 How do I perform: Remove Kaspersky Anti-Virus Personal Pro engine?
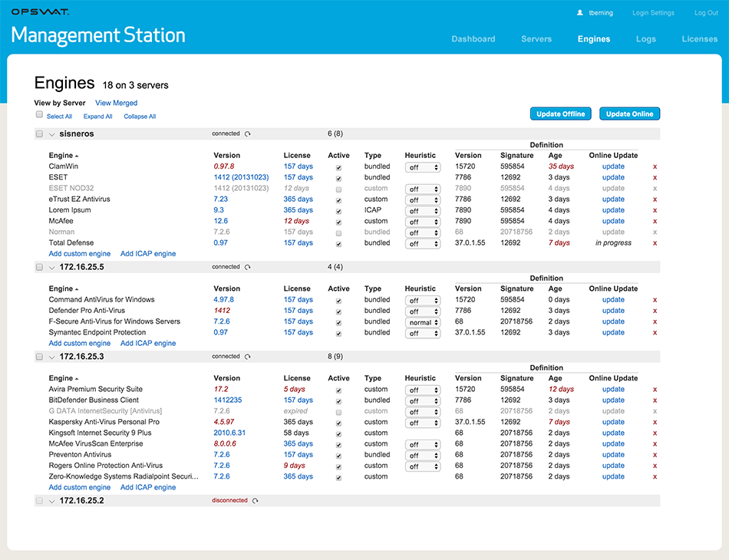[x=655, y=423]
